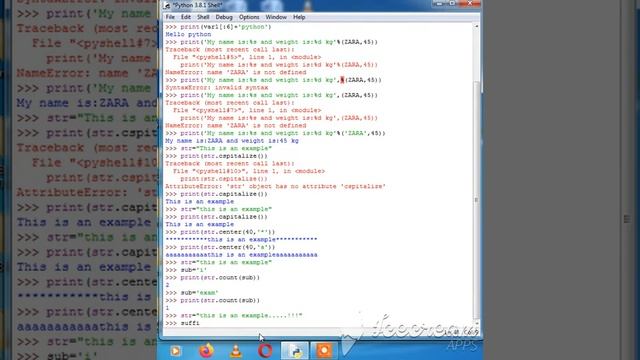Viewport: 640px width, 360px height.
Task: Click the print(str.center(40,'*')) line
Action: 220,232
